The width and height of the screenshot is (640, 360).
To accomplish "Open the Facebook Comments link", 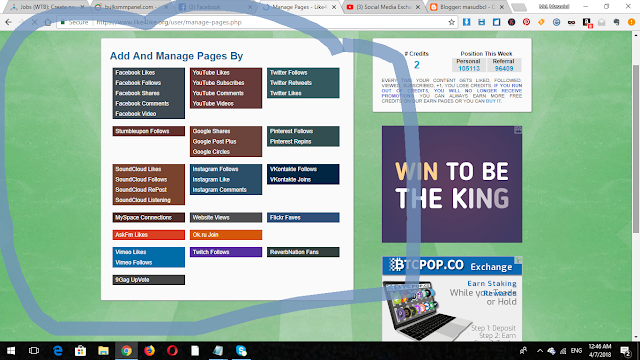I will [x=142, y=104].
